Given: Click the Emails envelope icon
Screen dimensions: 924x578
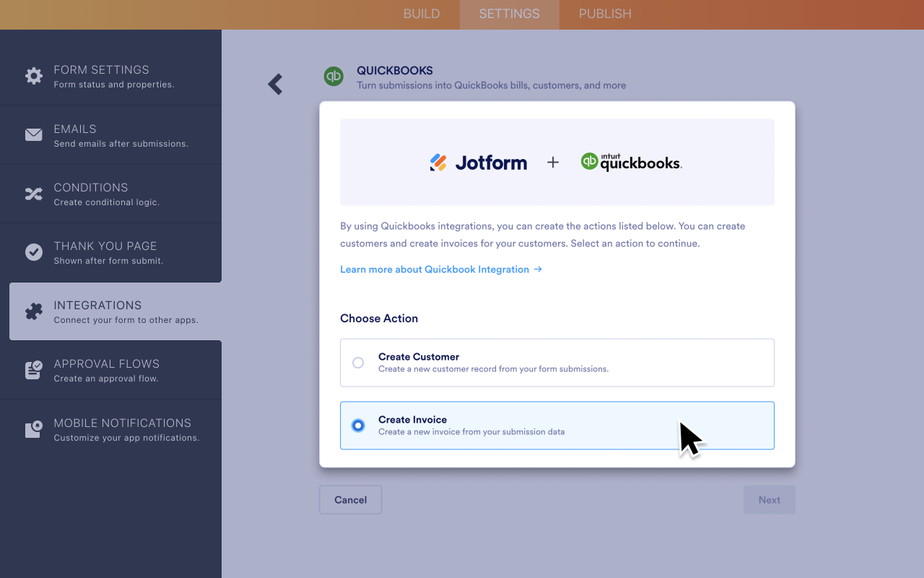Looking at the screenshot, I should [33, 134].
